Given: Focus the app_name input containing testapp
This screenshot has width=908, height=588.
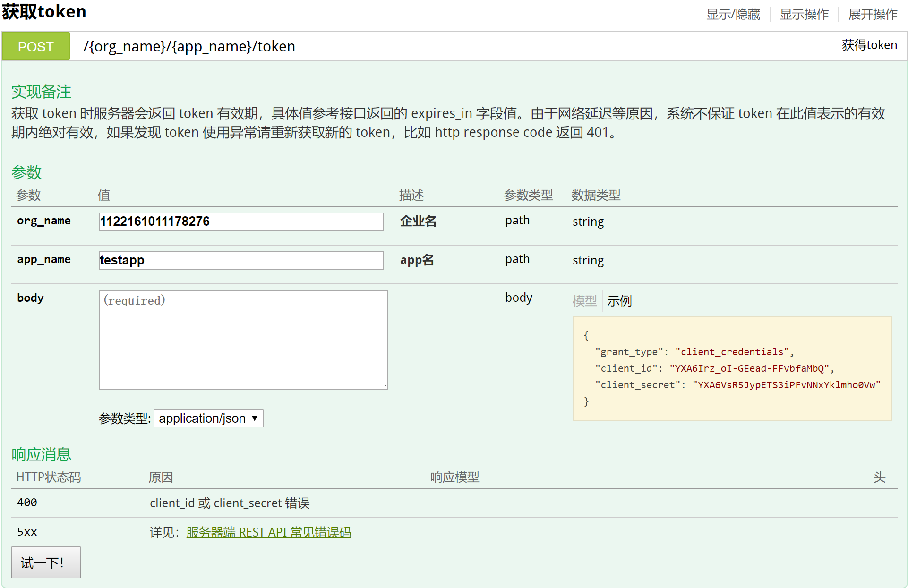Looking at the screenshot, I should click(241, 260).
